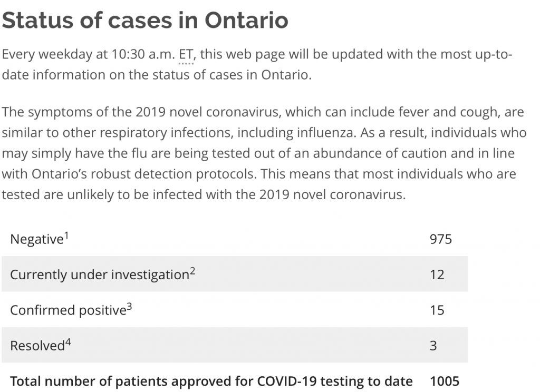This screenshot has height=392, width=540.
Task: Select the Currently under investigation row label
Action: point(99,275)
